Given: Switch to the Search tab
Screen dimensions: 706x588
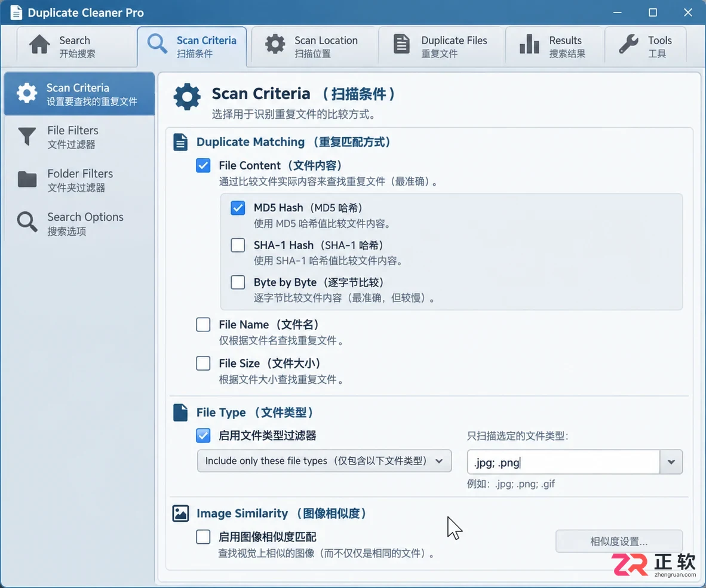Looking at the screenshot, I should 77,47.
